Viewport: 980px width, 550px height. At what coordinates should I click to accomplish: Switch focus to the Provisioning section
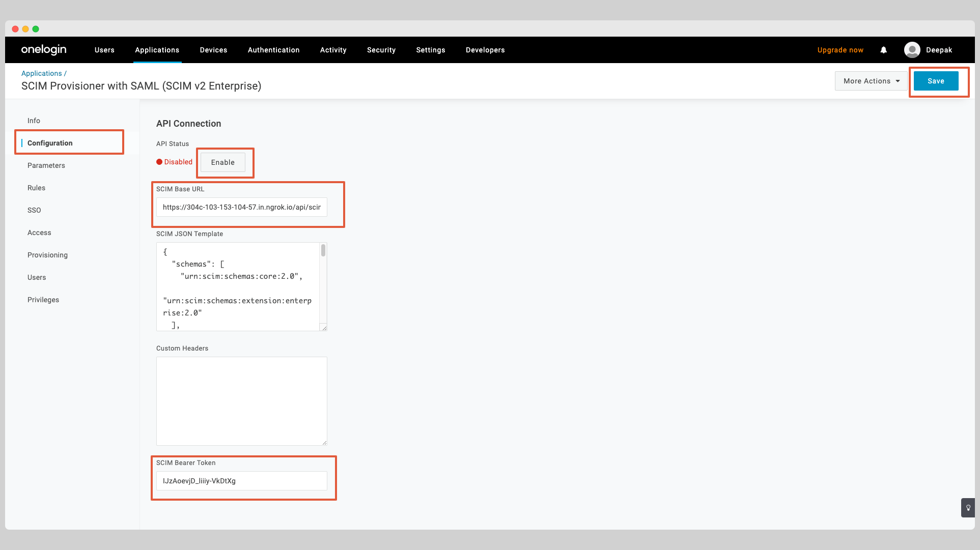point(47,255)
